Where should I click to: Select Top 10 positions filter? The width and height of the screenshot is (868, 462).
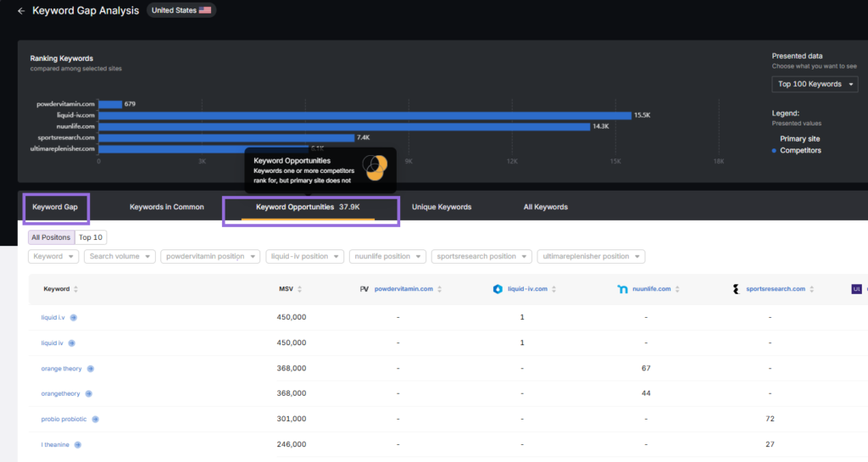[x=90, y=237]
